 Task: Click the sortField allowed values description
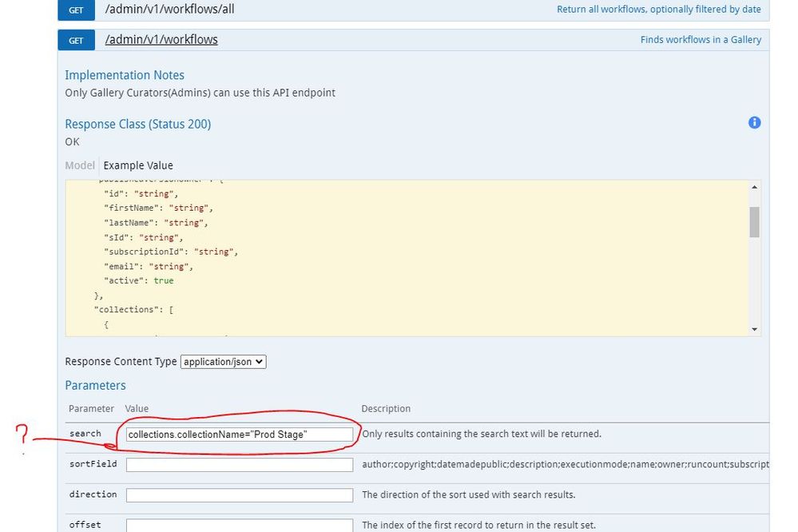click(x=566, y=464)
